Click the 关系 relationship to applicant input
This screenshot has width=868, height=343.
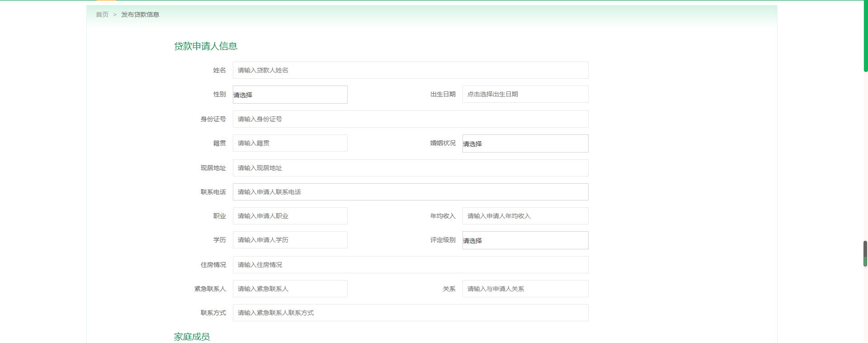[x=525, y=289]
